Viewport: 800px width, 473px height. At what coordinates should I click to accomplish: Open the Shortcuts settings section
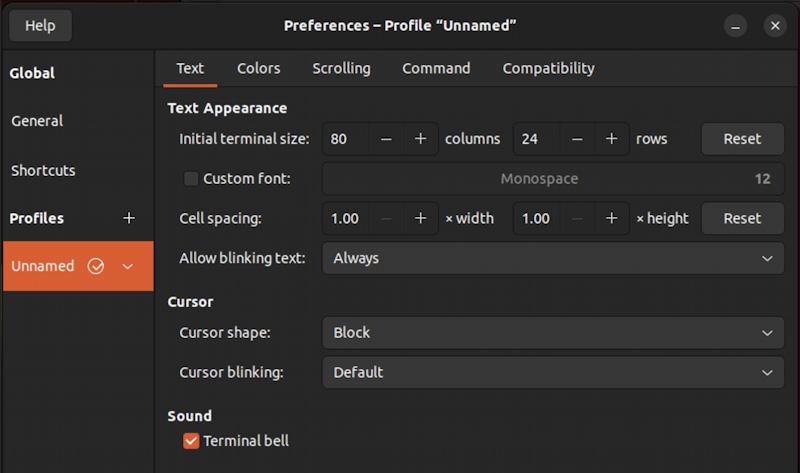point(78,170)
